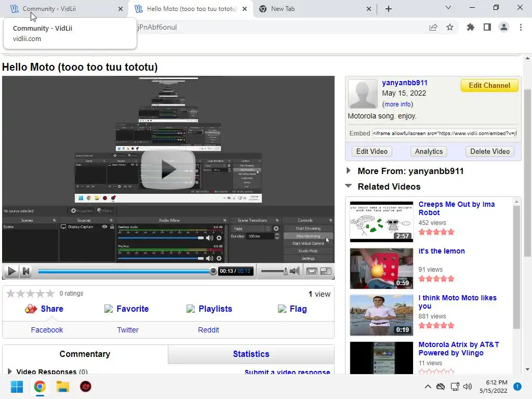This screenshot has width=532, height=399.
Task: Switch the player to wide view mode
Action: (x=312, y=271)
